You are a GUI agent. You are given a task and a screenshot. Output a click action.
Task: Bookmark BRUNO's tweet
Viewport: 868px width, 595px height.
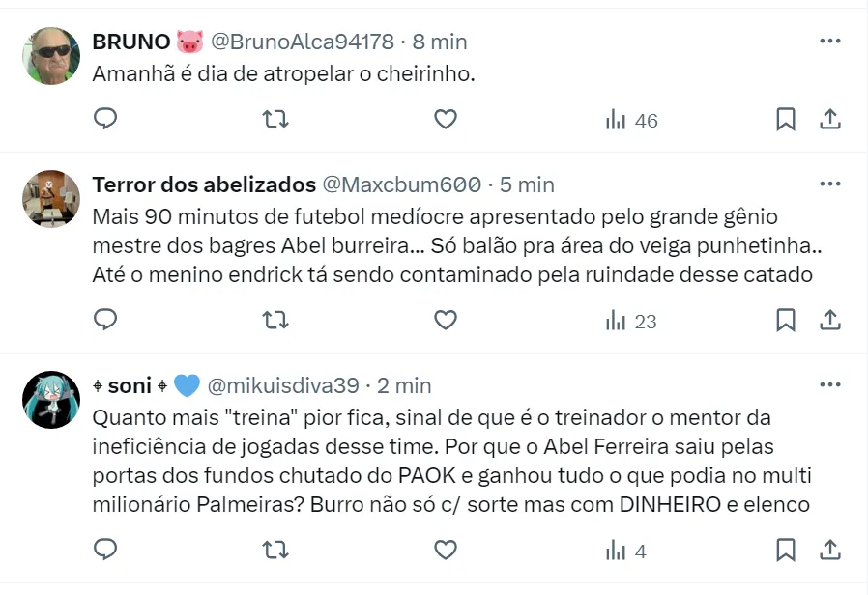point(786,119)
